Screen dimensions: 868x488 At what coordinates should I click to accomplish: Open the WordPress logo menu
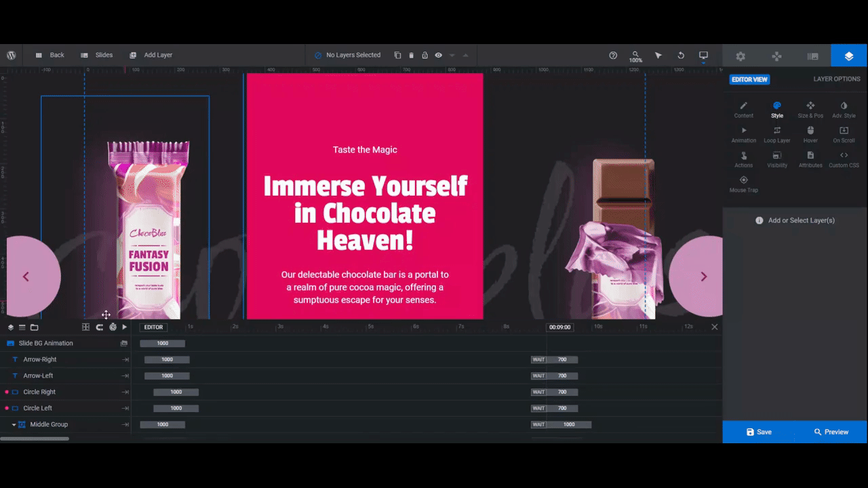pos(12,55)
